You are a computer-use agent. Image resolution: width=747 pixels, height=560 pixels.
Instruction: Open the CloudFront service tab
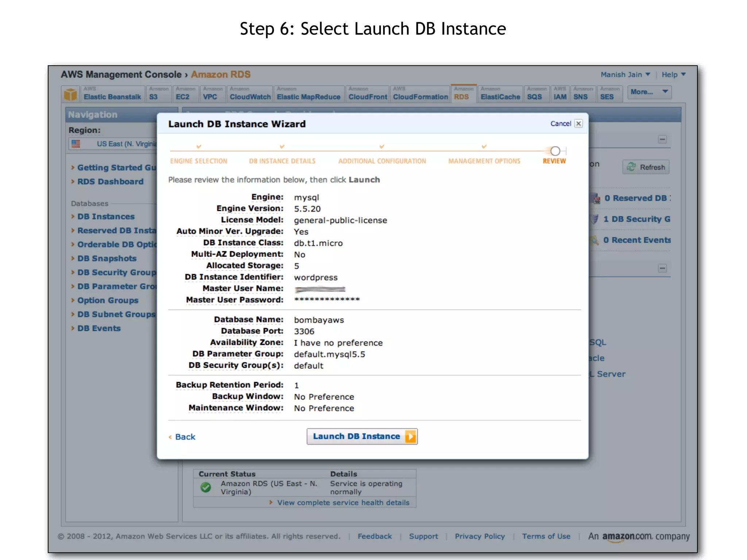(368, 94)
